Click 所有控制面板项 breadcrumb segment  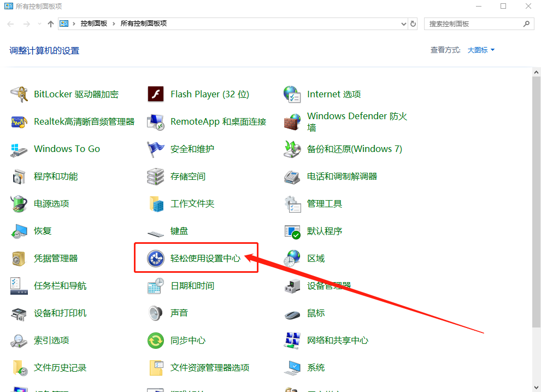[143, 24]
